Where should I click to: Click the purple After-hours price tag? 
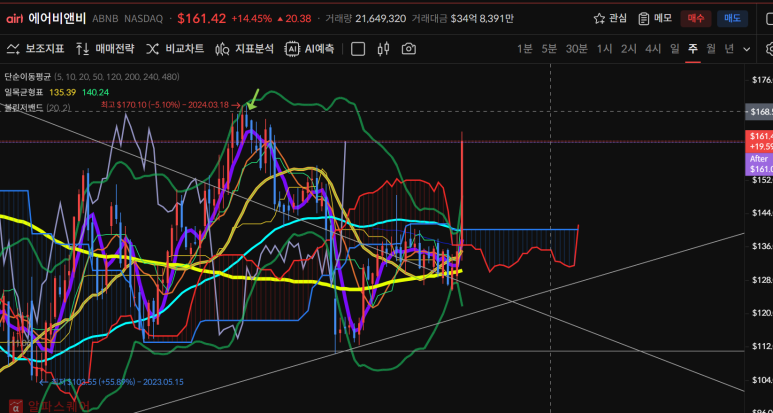coord(760,164)
